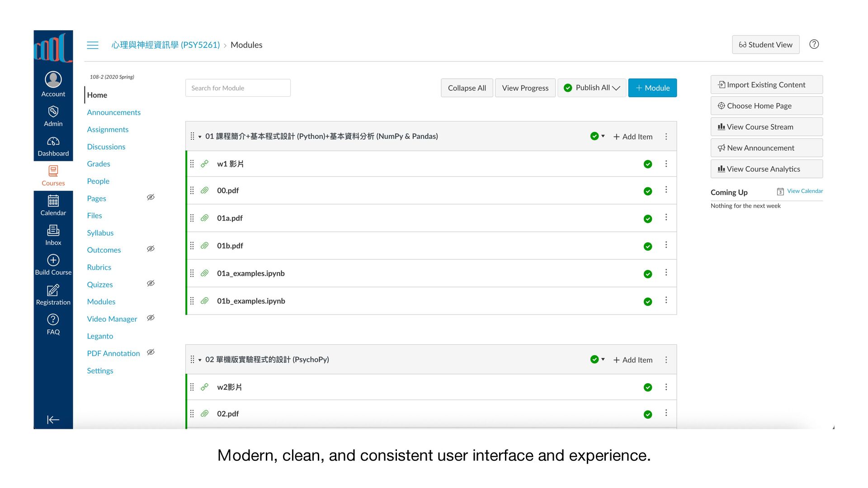Collapse the global navigation with arrow icon
This screenshot has width=868, height=488.
[x=53, y=420]
